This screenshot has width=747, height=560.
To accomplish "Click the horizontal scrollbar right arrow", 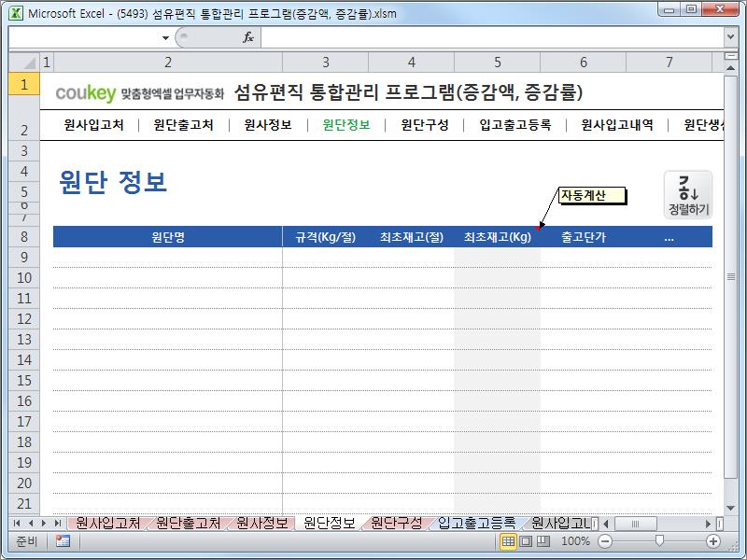I will click(x=709, y=524).
